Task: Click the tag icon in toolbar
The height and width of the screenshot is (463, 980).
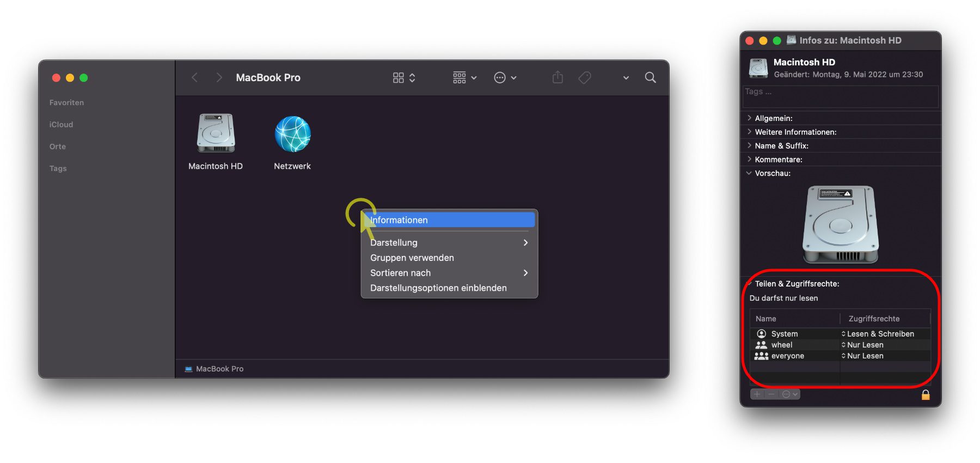Action: click(585, 78)
